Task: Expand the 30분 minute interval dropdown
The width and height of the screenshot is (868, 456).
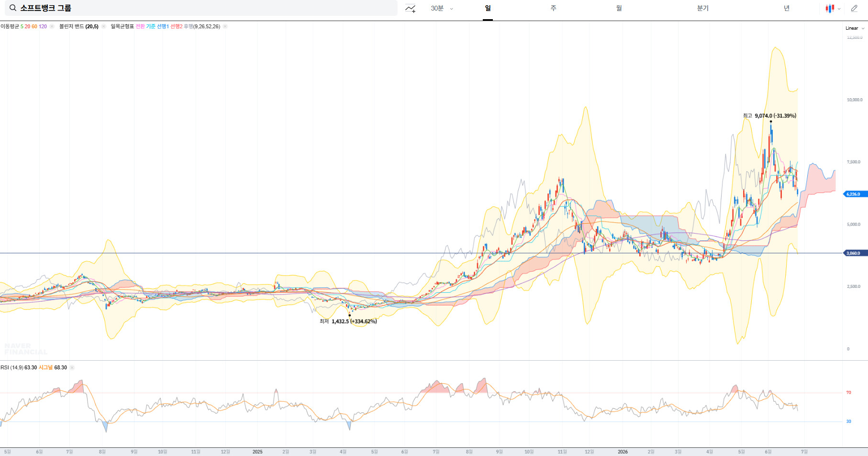Action: 442,8
